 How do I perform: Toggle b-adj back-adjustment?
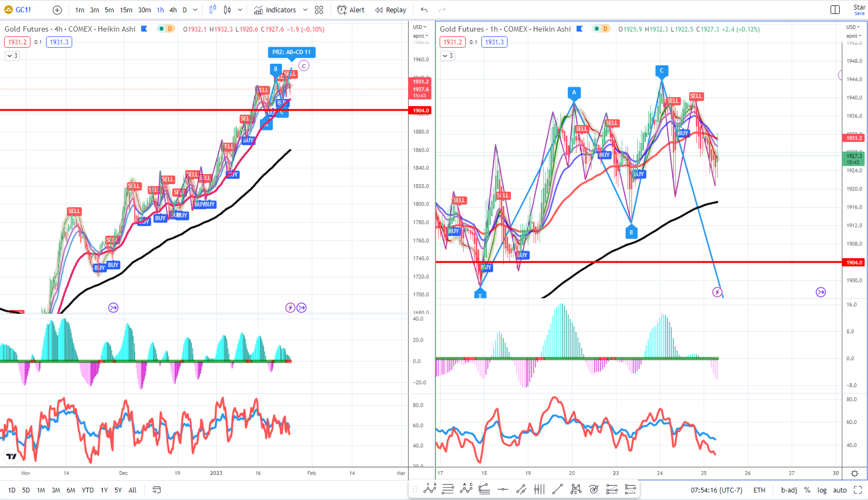click(789, 490)
